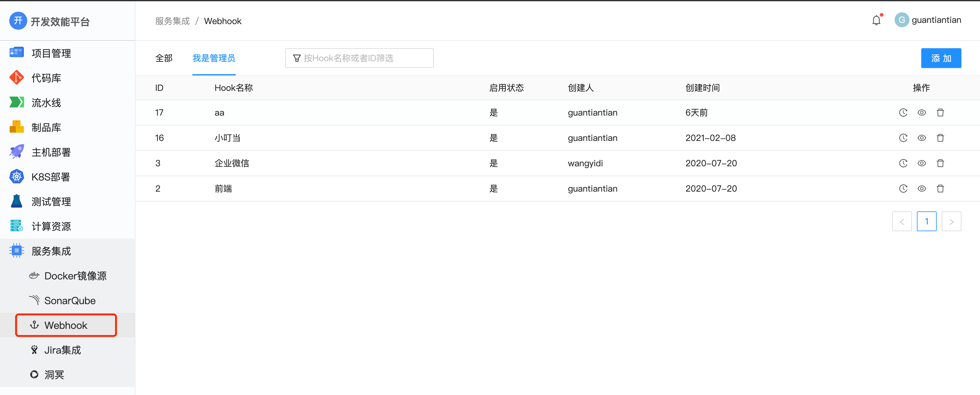Open the 主机部署 host deployment page
The image size is (980, 395).
(51, 152)
